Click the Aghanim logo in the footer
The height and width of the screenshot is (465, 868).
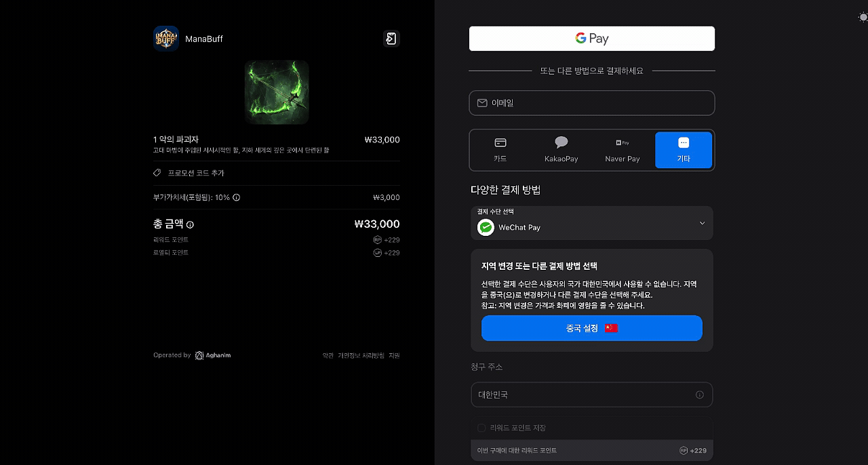pyautogui.click(x=199, y=355)
